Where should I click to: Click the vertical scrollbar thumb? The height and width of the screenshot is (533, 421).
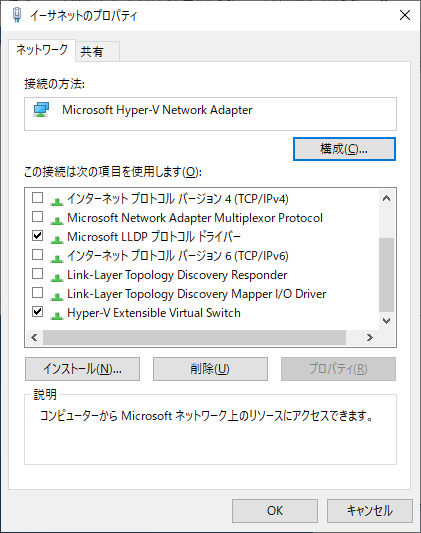[x=386, y=275]
